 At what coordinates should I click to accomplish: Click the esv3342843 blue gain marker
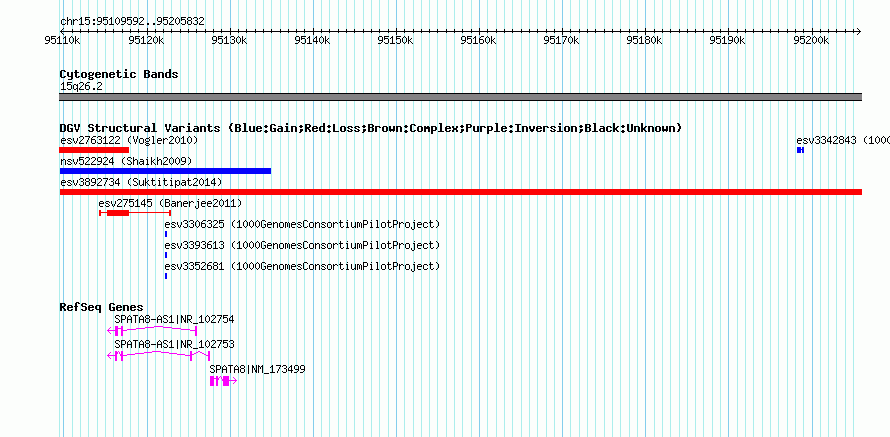tap(800, 150)
